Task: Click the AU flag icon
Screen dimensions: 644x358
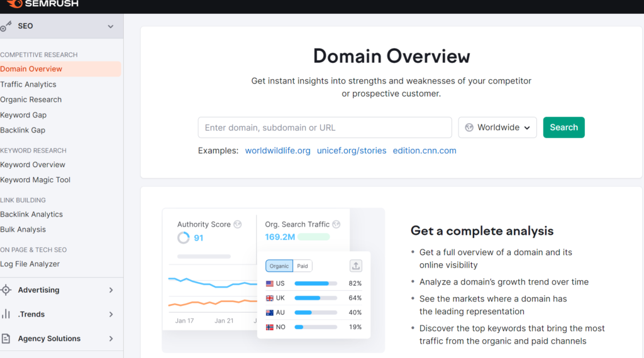Action: click(x=269, y=313)
